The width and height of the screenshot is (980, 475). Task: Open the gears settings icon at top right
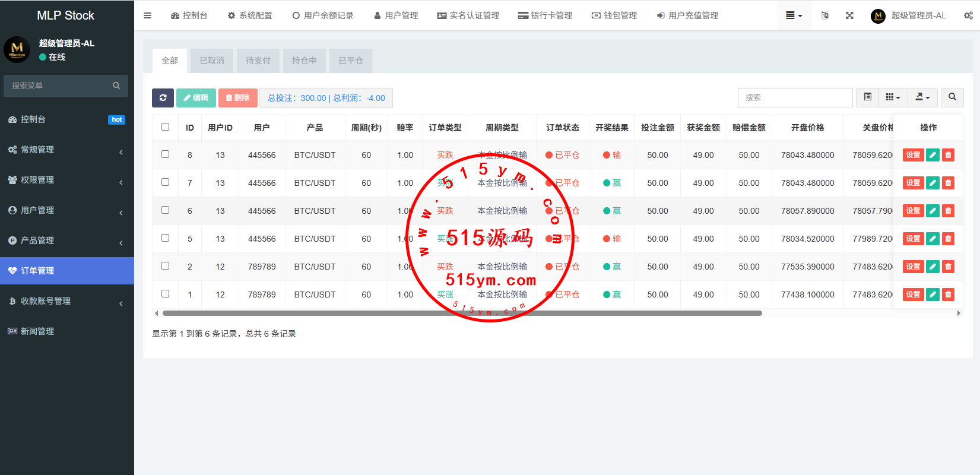pos(968,15)
